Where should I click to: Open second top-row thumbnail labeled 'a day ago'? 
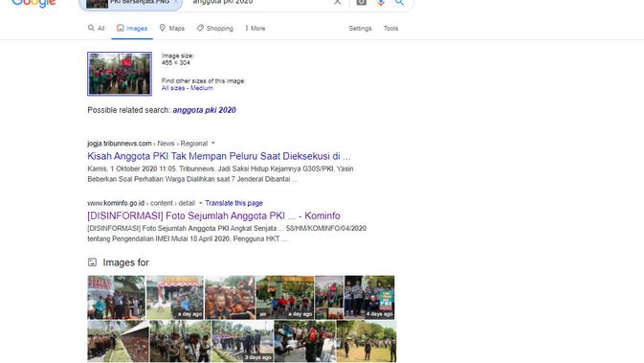click(x=175, y=298)
